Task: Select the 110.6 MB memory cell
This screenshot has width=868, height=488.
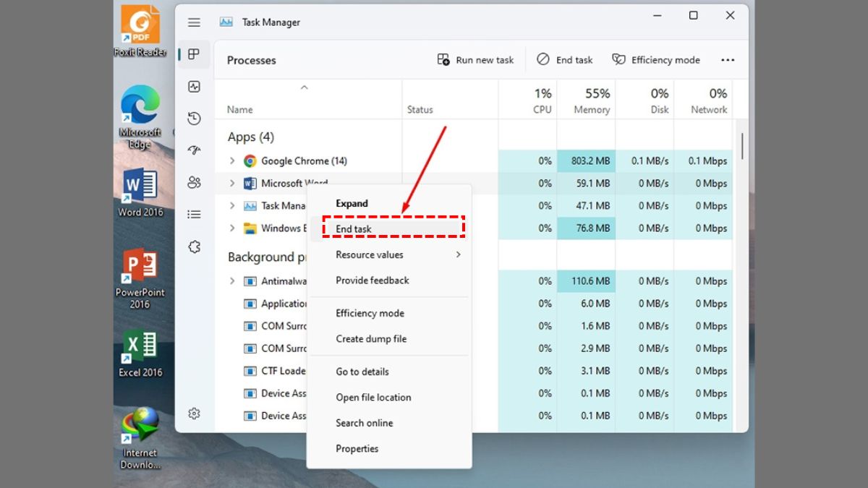Action: [x=587, y=281]
